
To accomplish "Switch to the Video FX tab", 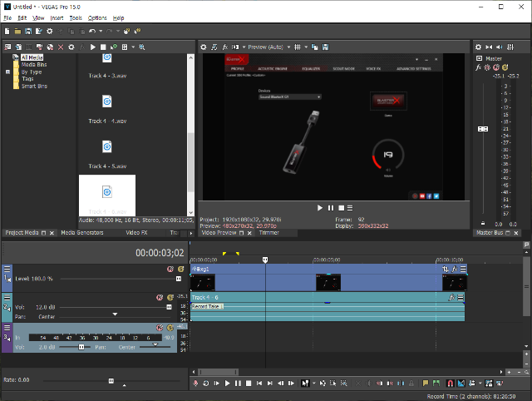I will [x=136, y=233].
